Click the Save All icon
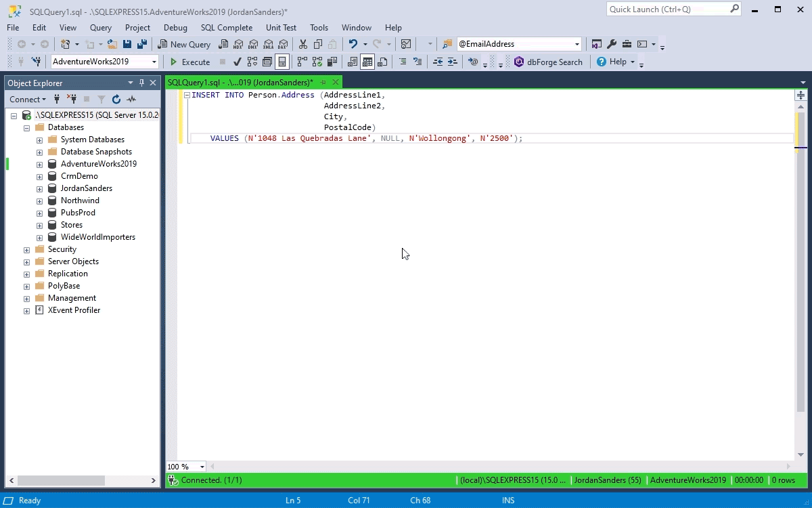This screenshot has height=508, width=812. point(142,44)
